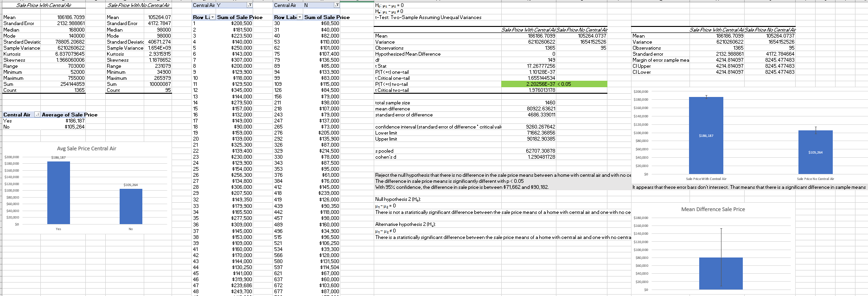Select the Median value 168000

77,30
